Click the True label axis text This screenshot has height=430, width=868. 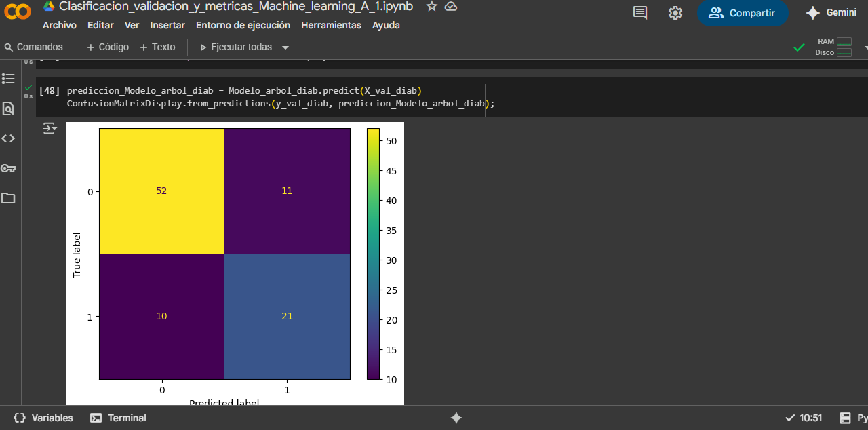pos(77,254)
